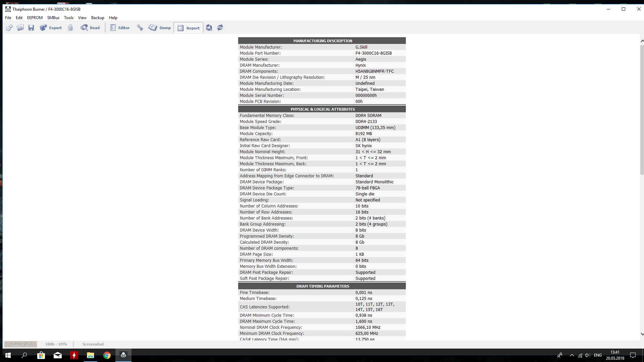This screenshot has width=644, height=362.
Task: Open the EEPROM menu
Action: 35,18
